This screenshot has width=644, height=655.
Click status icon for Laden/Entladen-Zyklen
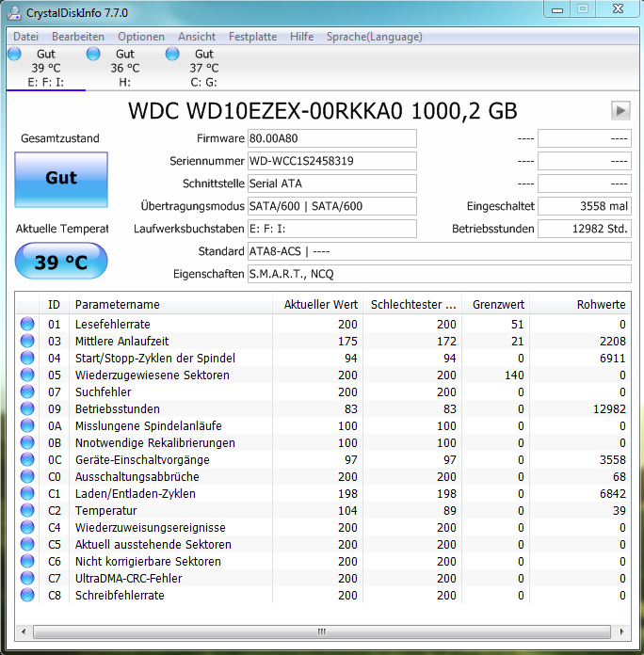(27, 493)
